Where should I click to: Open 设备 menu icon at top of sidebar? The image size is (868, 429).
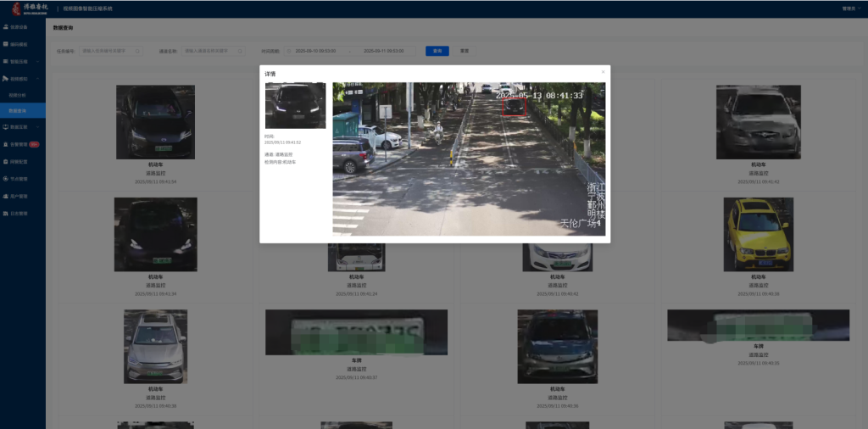(6, 27)
